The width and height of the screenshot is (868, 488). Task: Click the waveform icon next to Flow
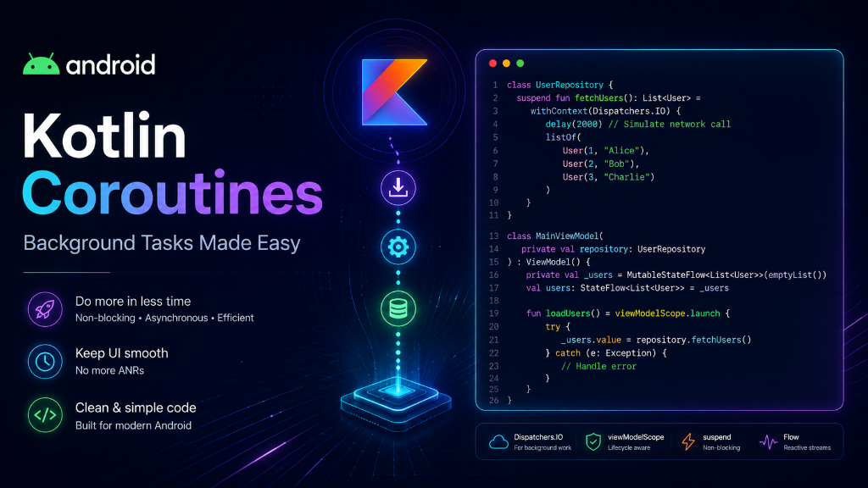coord(768,441)
